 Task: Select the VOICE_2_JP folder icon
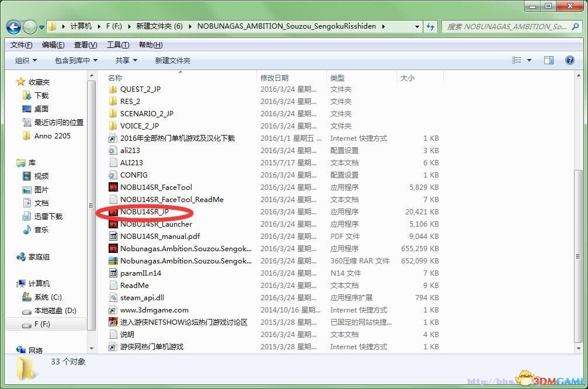pos(113,126)
